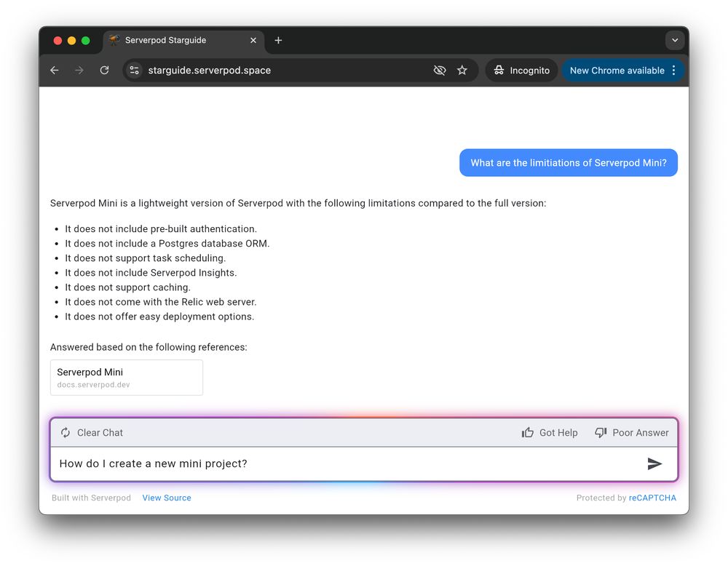Click the Got Help thumbs-up icon

pos(527,432)
